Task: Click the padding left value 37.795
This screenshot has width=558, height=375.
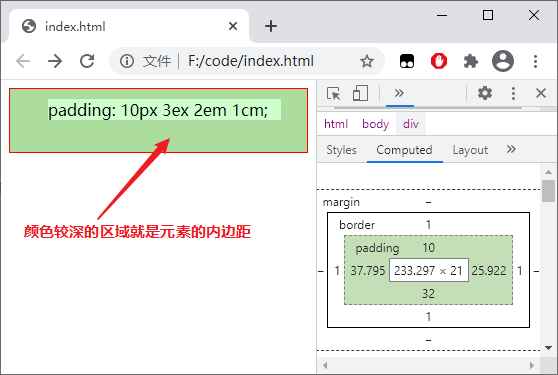Action: [x=368, y=271]
